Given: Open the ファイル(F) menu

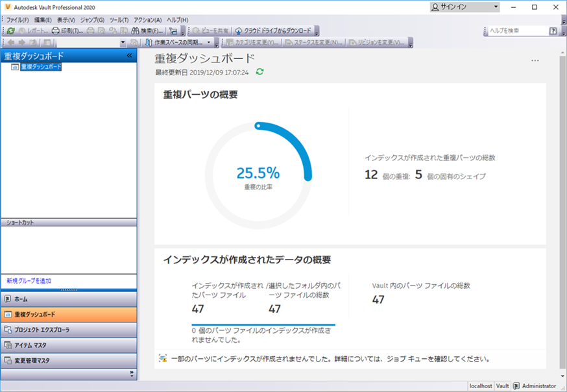Looking at the screenshot, I should point(18,20).
